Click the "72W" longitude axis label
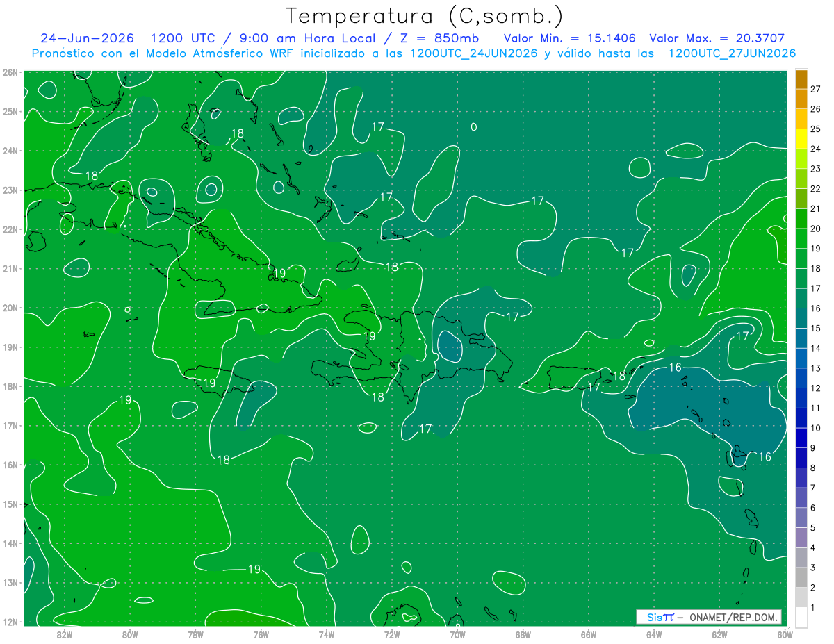The image size is (834, 644). pyautogui.click(x=392, y=634)
